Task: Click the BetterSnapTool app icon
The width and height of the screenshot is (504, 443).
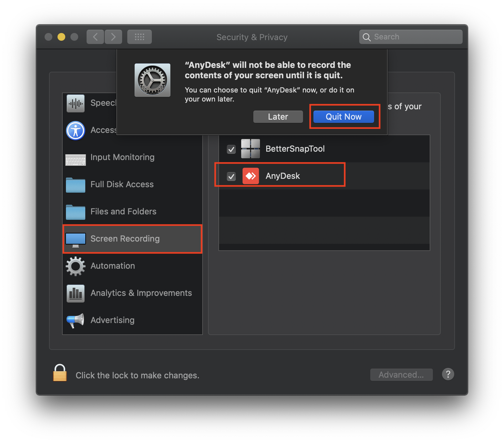Action: 250,149
